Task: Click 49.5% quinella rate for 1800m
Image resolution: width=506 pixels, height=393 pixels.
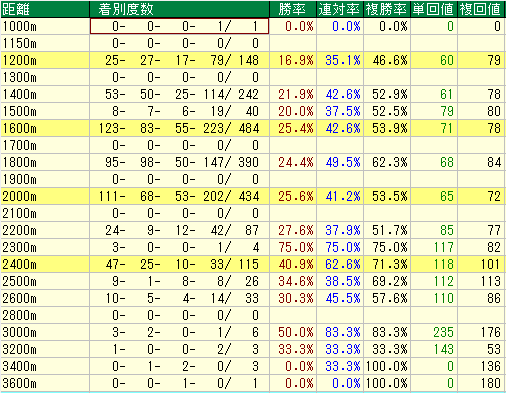Action: point(343,162)
